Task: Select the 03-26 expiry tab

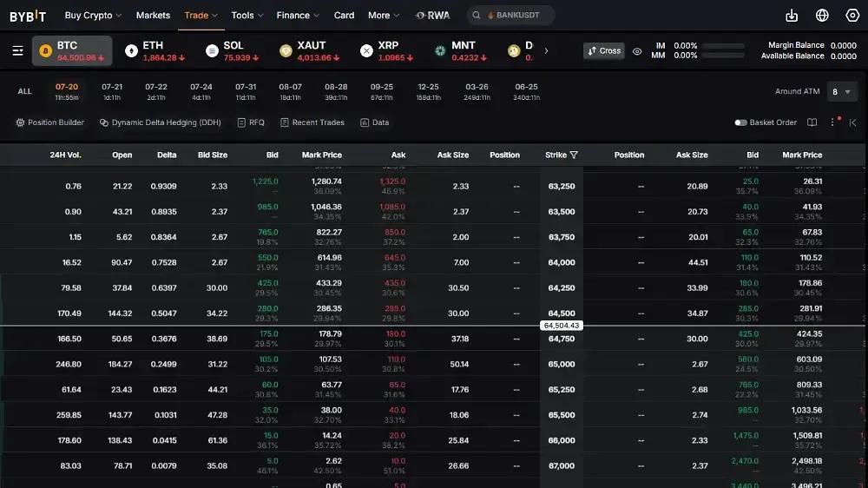Action: pyautogui.click(x=477, y=92)
